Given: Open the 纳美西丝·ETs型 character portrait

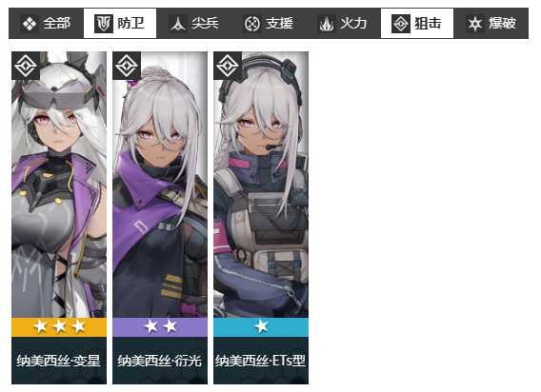Looking at the screenshot, I should coord(261,185).
